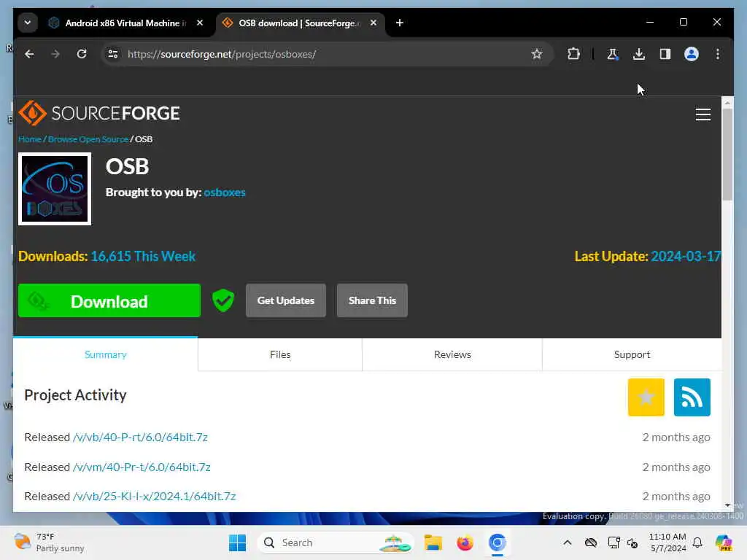Image resolution: width=747 pixels, height=560 pixels.
Task: Click the taskbar Search box
Action: [336, 542]
